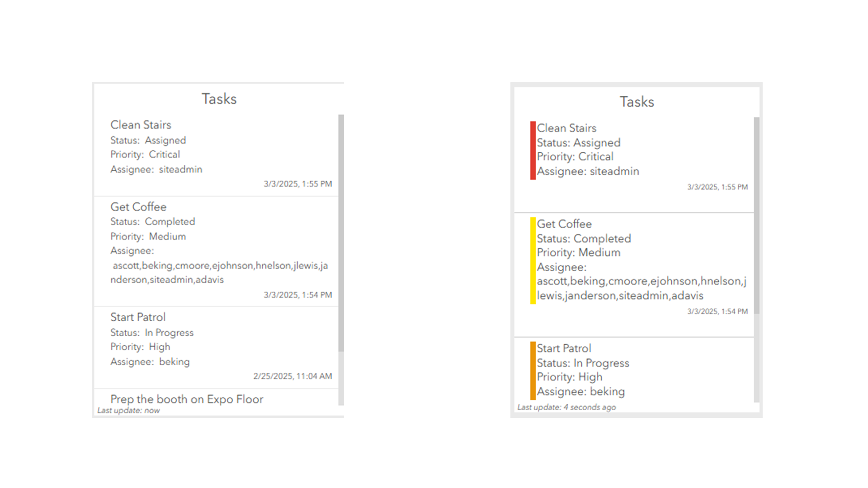Click the assignee beking on Start Patrol
The width and height of the screenshot is (868, 488).
click(x=175, y=361)
